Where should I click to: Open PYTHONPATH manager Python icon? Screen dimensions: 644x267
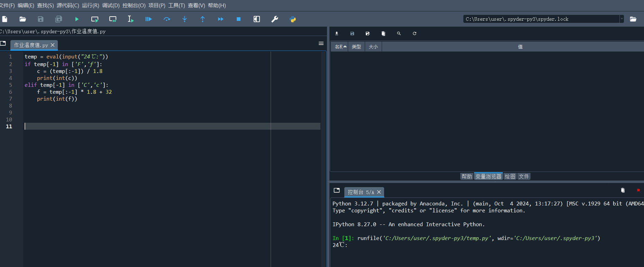click(x=293, y=19)
